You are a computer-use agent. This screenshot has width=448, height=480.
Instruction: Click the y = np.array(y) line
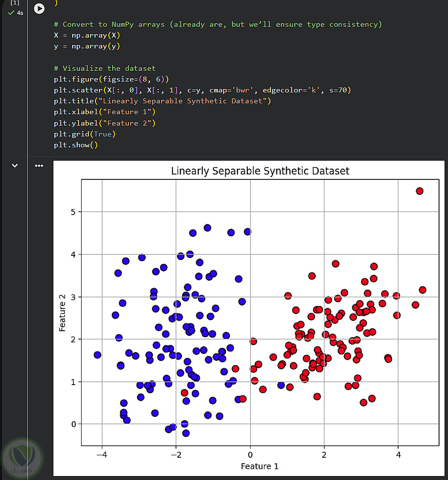(87, 46)
